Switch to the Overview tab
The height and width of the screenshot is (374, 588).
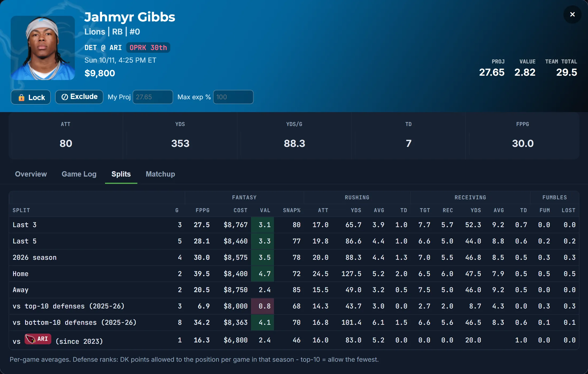click(31, 174)
